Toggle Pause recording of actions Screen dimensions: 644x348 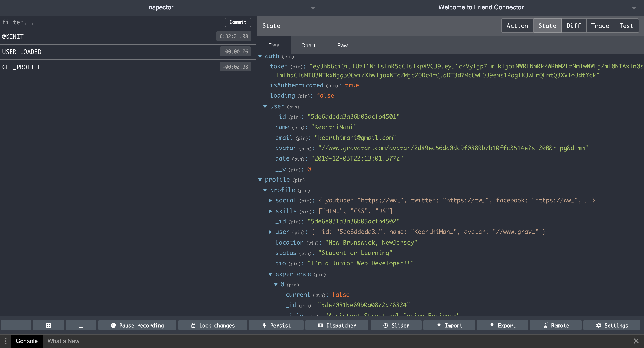click(137, 325)
